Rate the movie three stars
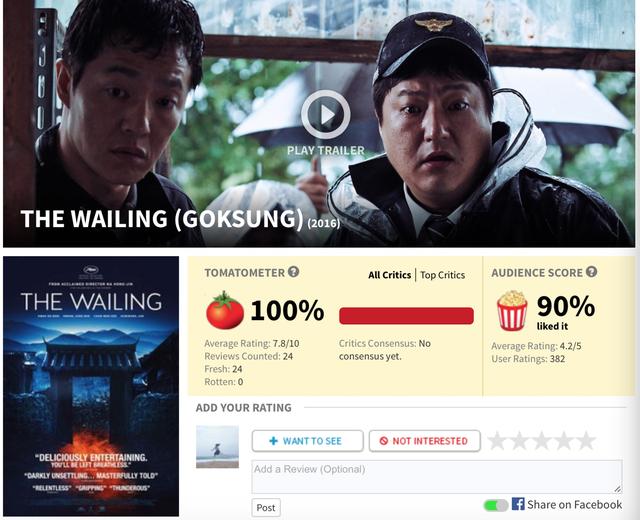The width and height of the screenshot is (640, 520). click(542, 441)
